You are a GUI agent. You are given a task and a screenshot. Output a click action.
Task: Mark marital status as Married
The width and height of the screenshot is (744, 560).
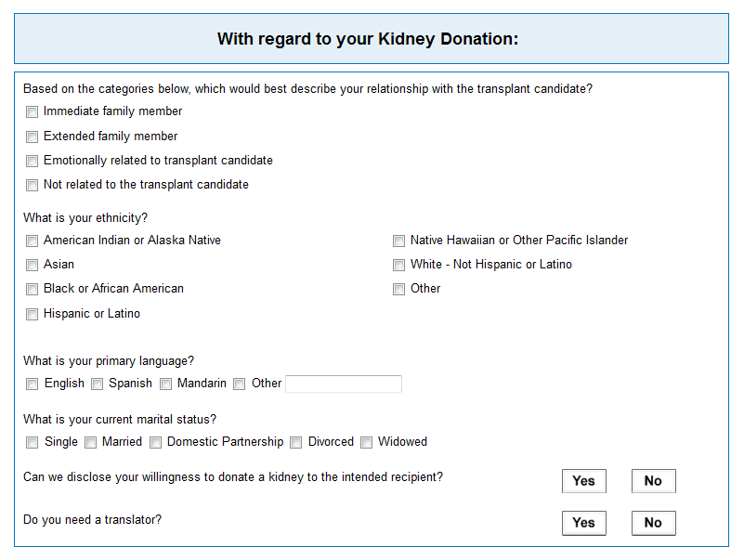(90, 443)
